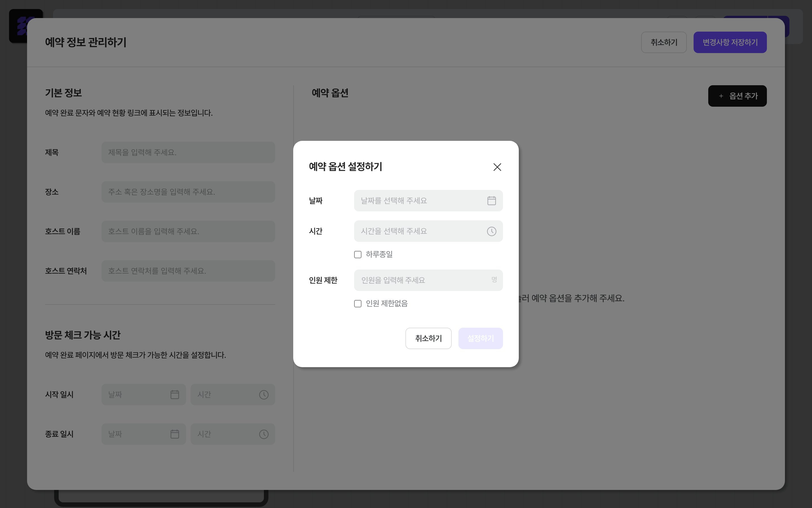Cancel the option dialog via 취소하기
812x508 pixels.
428,338
